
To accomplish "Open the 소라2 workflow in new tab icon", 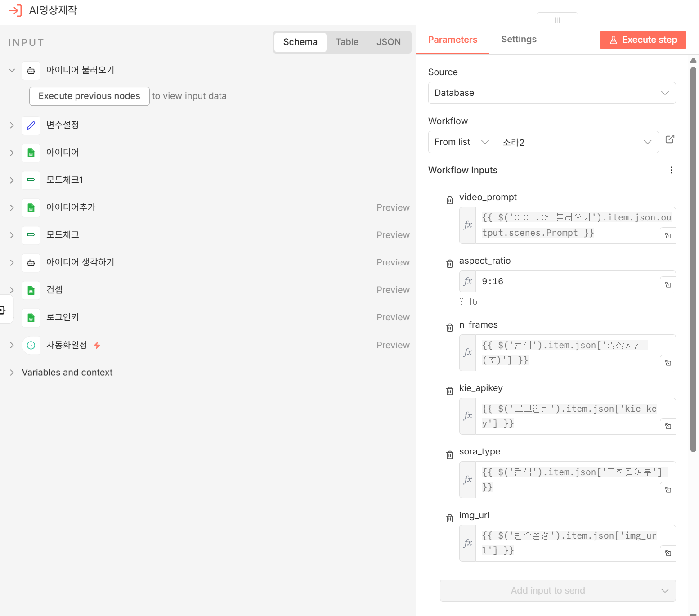I will [x=670, y=139].
